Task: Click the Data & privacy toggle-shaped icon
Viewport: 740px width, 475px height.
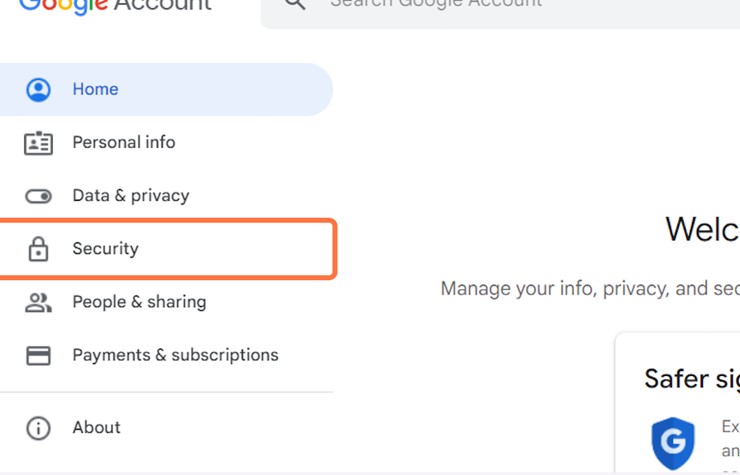Action: 38,196
